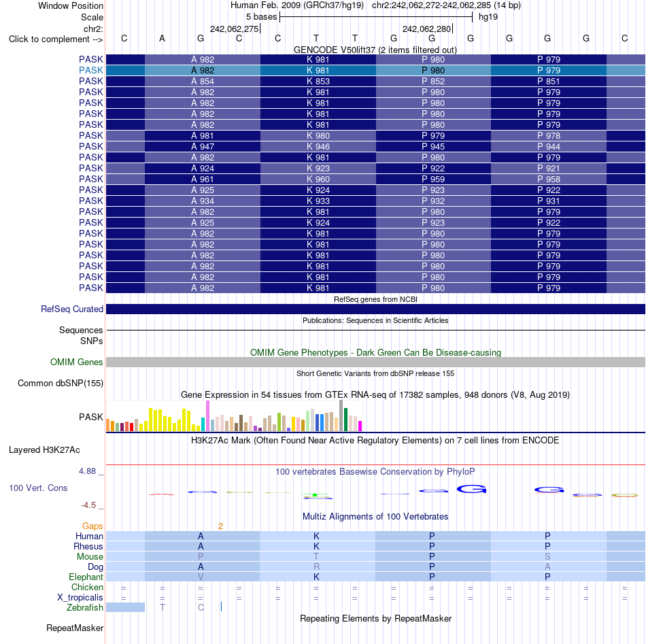
Task: Click the orange 'Gaps' label
Action: (92, 526)
